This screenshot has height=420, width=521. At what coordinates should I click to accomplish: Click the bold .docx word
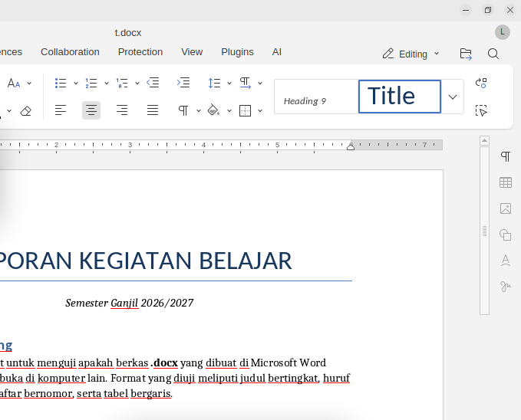coord(164,363)
